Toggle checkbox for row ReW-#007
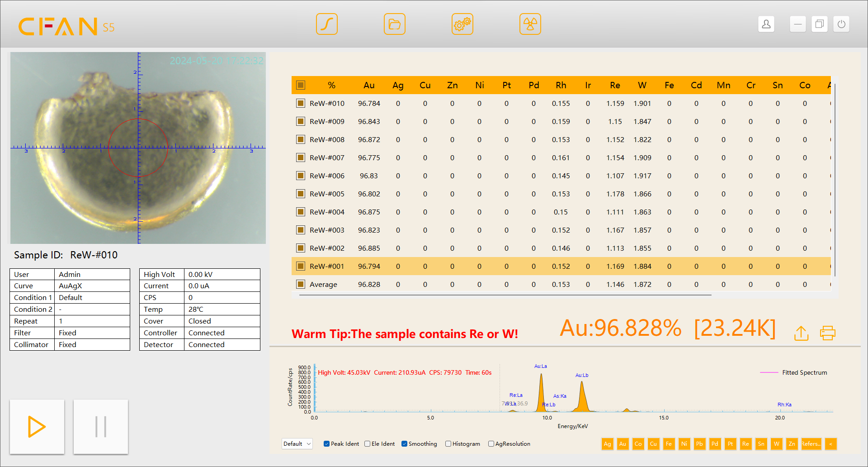Image resolution: width=868 pixels, height=467 pixels. (x=301, y=157)
